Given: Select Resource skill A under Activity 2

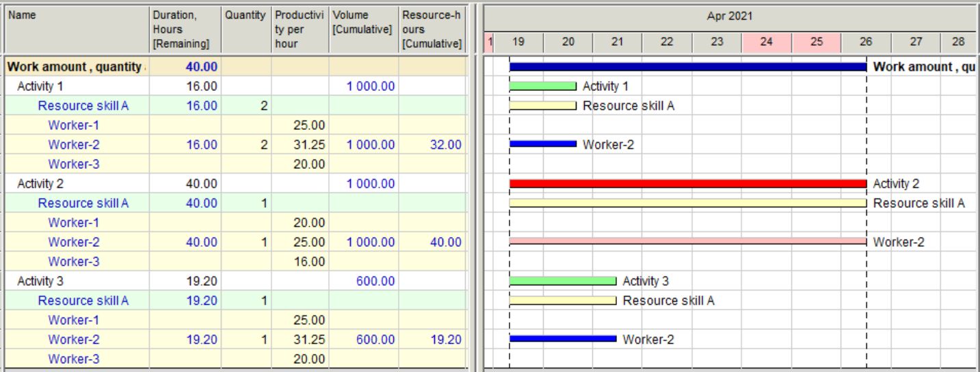Looking at the screenshot, I should [x=83, y=202].
